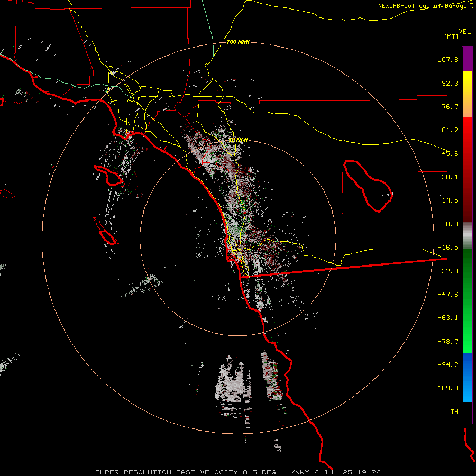The width and height of the screenshot is (476, 476).
Task: Select the 107.8 value on velocity scale
Action: (448, 59)
